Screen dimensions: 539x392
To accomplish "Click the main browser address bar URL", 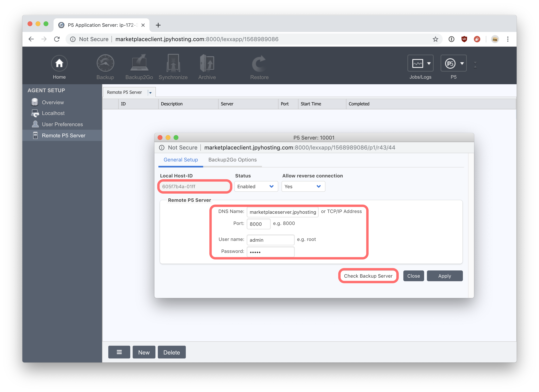I will click(x=197, y=39).
